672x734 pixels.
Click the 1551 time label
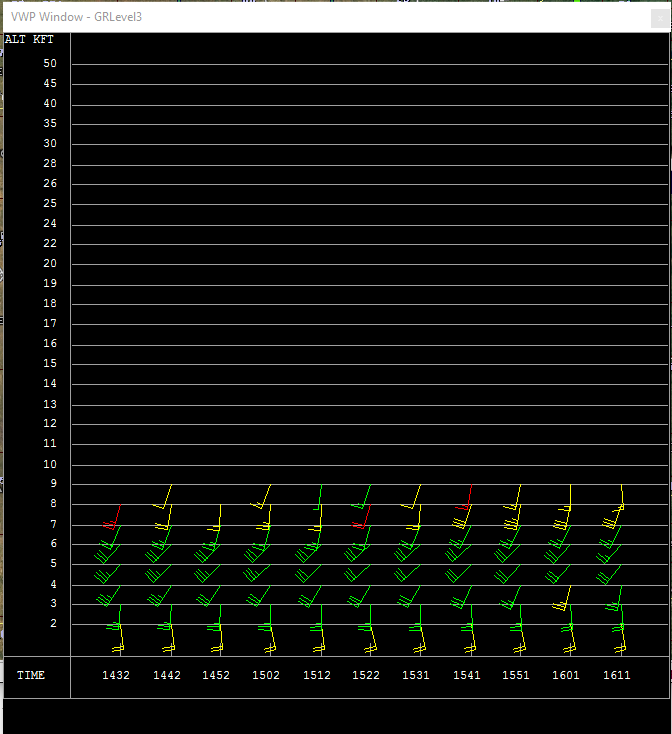(516, 676)
